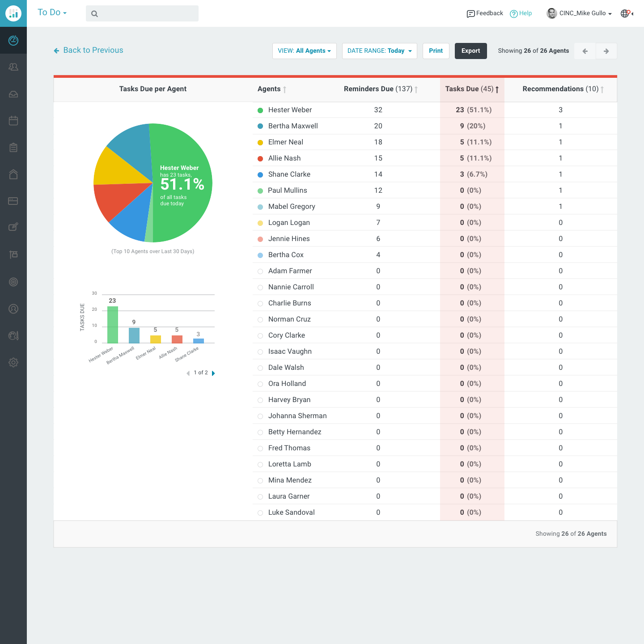Select agent Loretta Lamb name
This screenshot has height=644, width=644.
coord(289,464)
